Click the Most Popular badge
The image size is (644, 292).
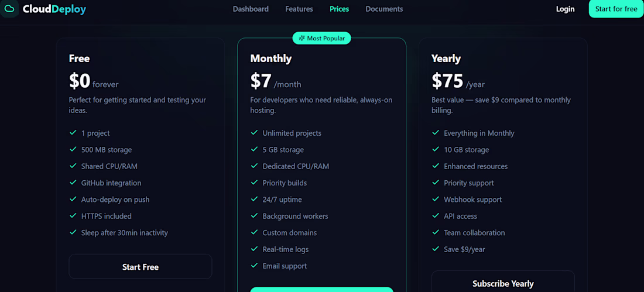click(x=321, y=38)
